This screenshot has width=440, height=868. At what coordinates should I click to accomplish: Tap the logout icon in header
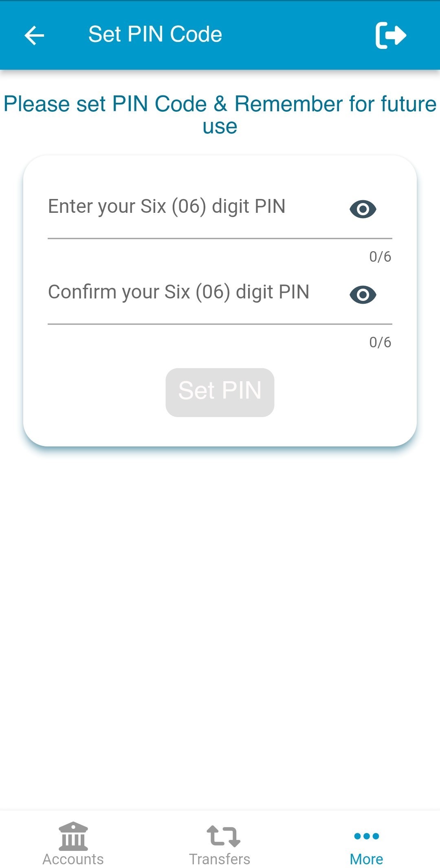pos(390,35)
